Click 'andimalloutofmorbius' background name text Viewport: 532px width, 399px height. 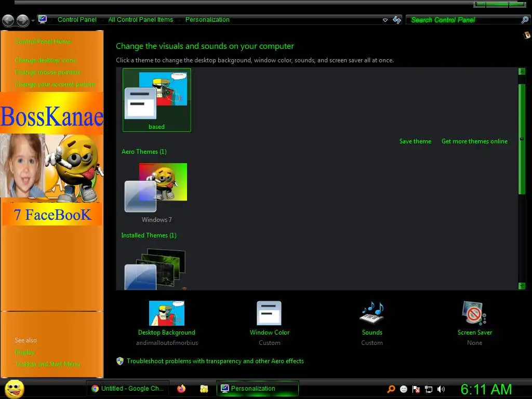(167, 343)
